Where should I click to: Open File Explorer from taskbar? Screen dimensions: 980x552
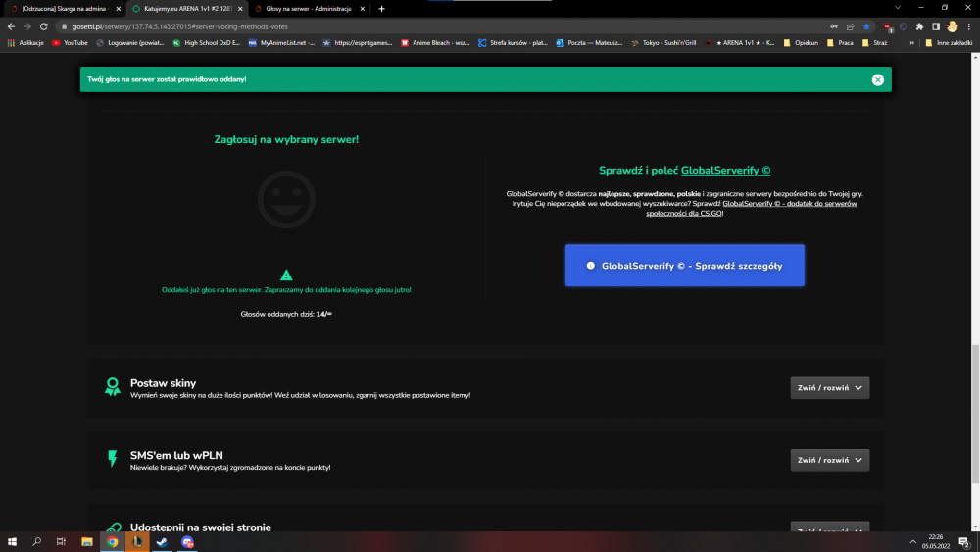(x=87, y=542)
